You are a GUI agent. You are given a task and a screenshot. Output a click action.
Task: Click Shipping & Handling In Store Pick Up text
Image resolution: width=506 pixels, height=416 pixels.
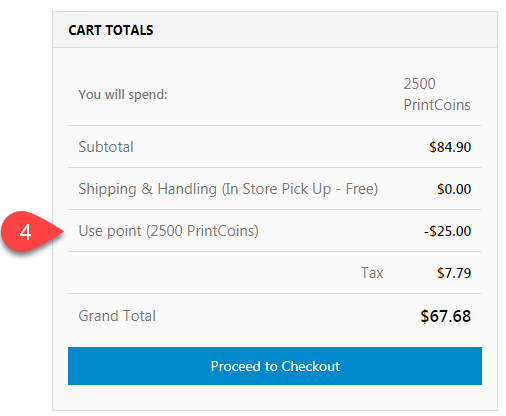pos(228,189)
